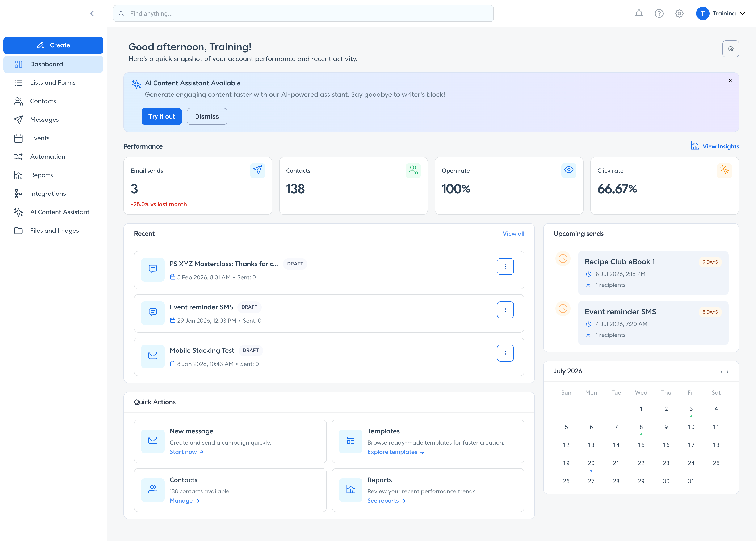Open PS XYZ Masterclass draft title
Screen dimensions: 756x541
pos(224,264)
